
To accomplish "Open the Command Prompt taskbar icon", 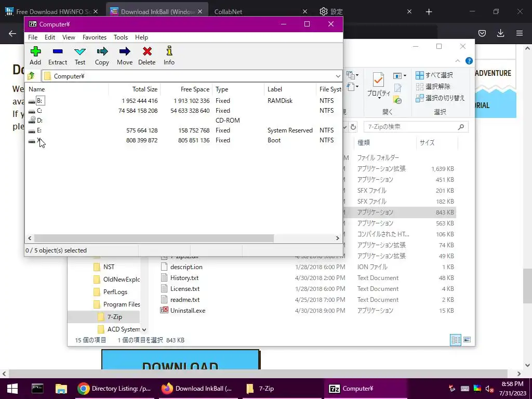I will click(x=37, y=389).
